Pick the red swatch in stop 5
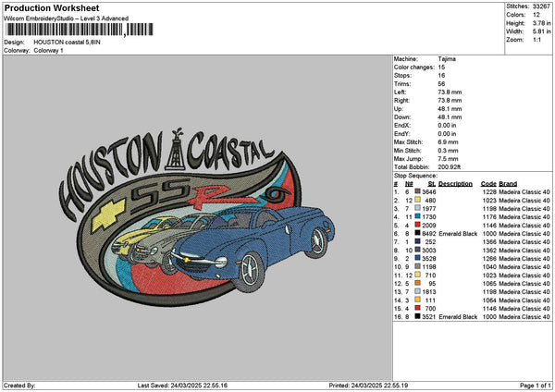The width and height of the screenshot is (555, 392). click(417, 224)
